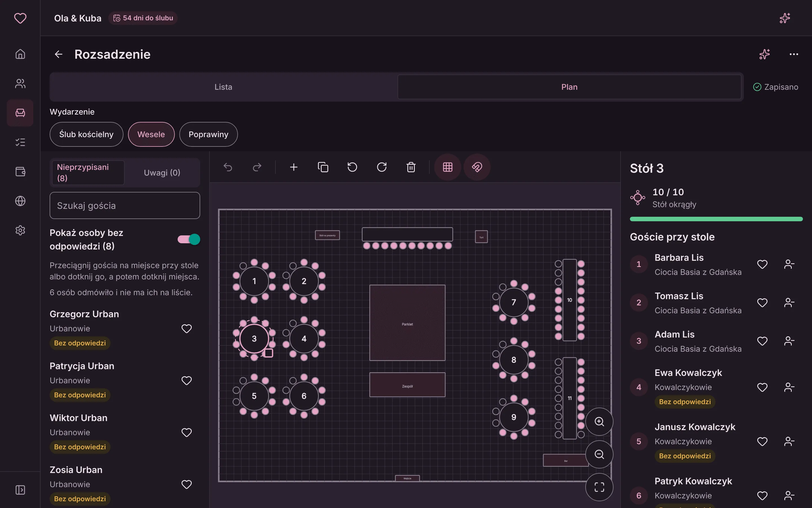Go back with the left arrow
812x508 pixels.
(x=59, y=54)
